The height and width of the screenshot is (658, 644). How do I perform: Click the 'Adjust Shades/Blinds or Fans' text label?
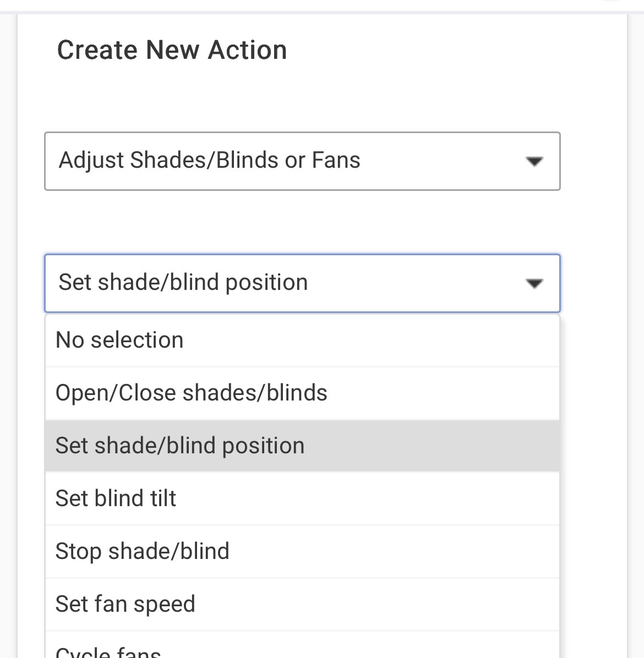point(209,161)
